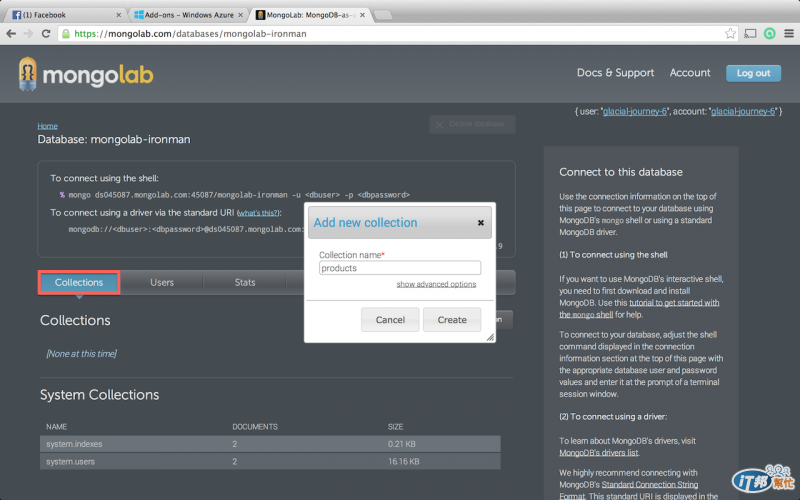Close the Add-ons Windows Azure tab
The image size is (800, 500).
pyautogui.click(x=240, y=15)
